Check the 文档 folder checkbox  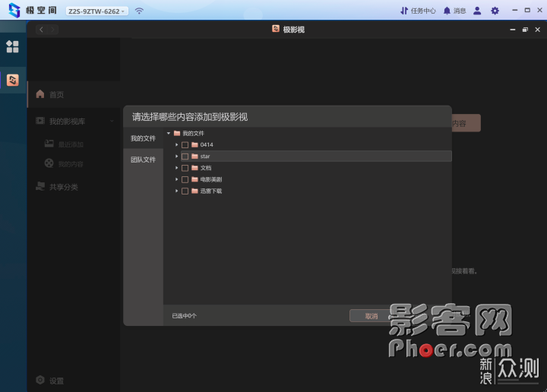[185, 168]
